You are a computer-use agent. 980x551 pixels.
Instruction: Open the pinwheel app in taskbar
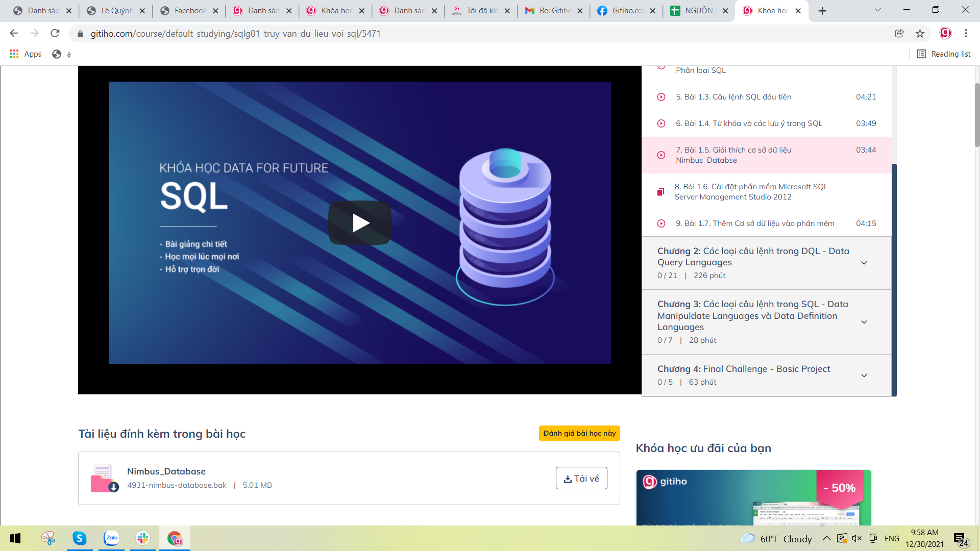(x=48, y=538)
